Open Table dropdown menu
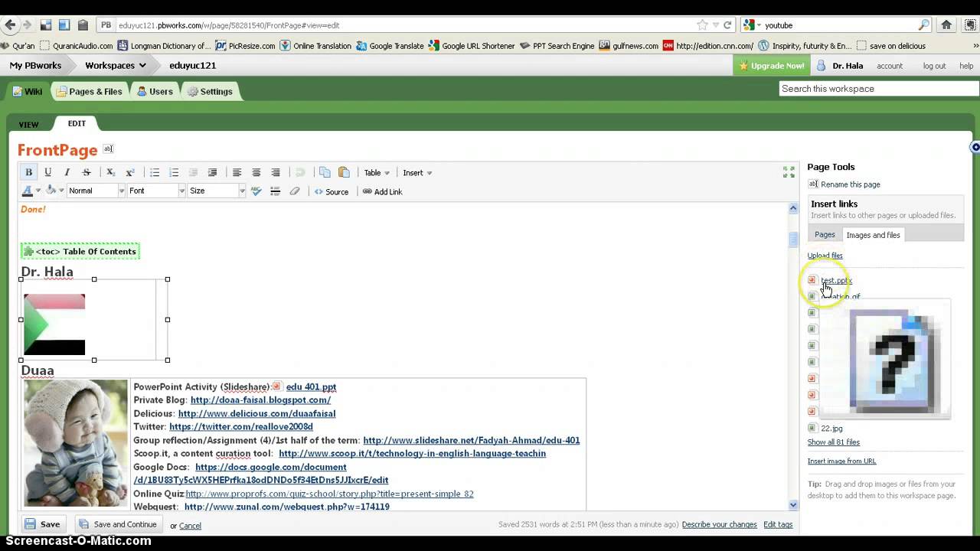Viewport: 980px width, 551px height. [377, 172]
